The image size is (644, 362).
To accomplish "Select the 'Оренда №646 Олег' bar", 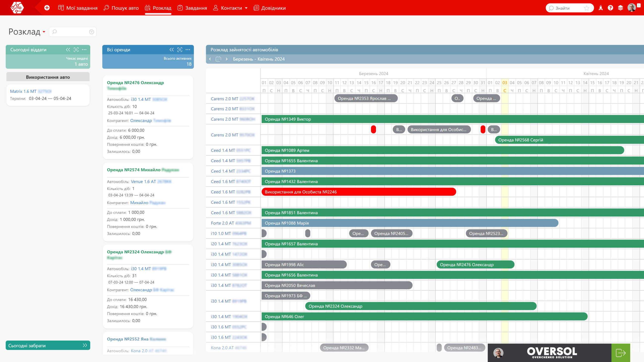I will pos(424,316).
